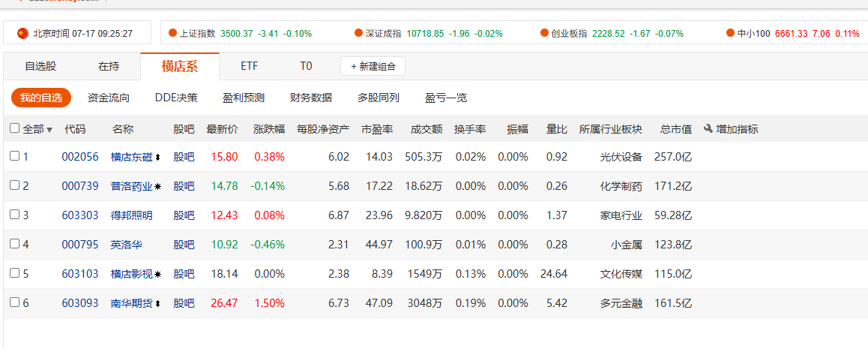Click the + 新建组合 button
Screen dimensions: 868x349
click(373, 67)
